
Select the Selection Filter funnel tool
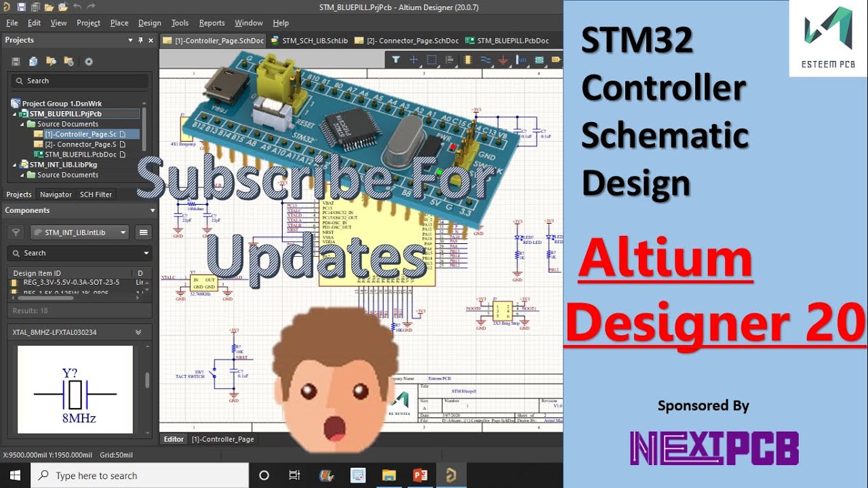396,60
